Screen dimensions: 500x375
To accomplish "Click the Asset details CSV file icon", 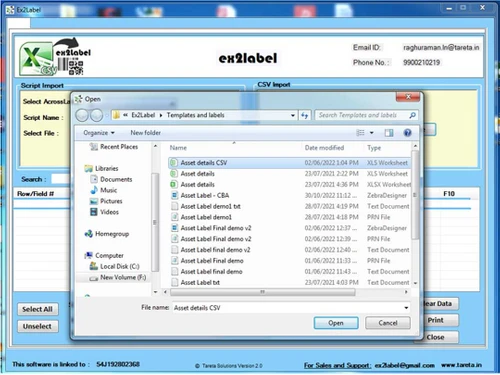I will pyautogui.click(x=174, y=163).
